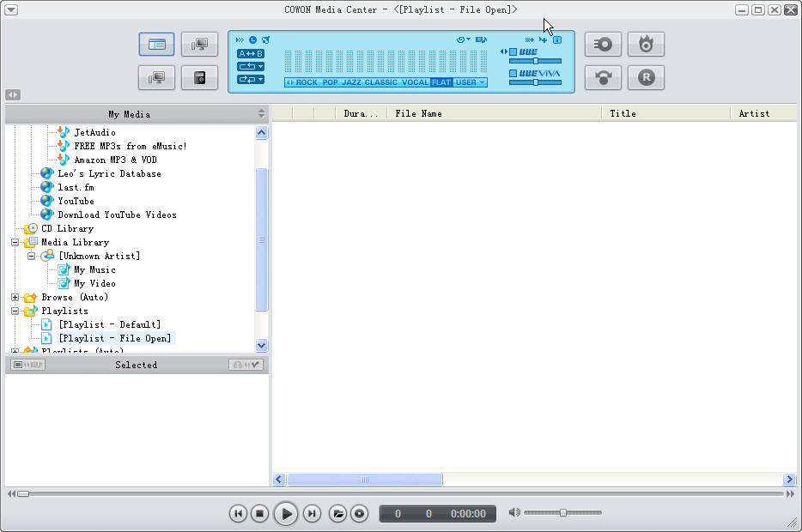Open the burn disc tool with flame icon

coord(646,45)
